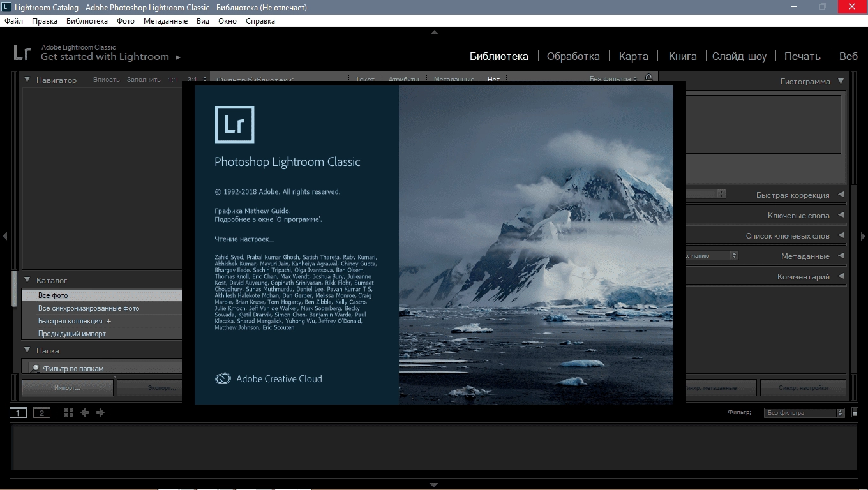
Task: Click the second window display button 2
Action: (x=41, y=413)
